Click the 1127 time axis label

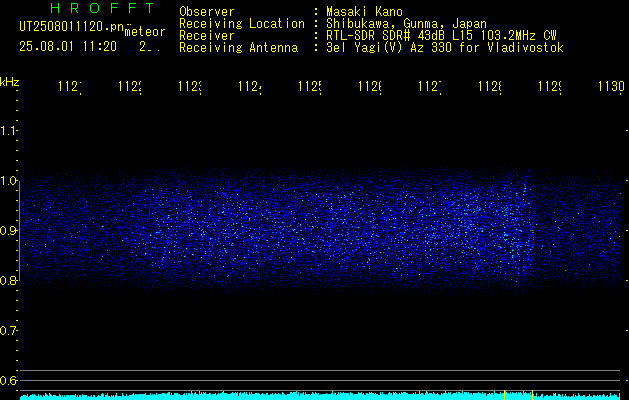[x=430, y=87]
